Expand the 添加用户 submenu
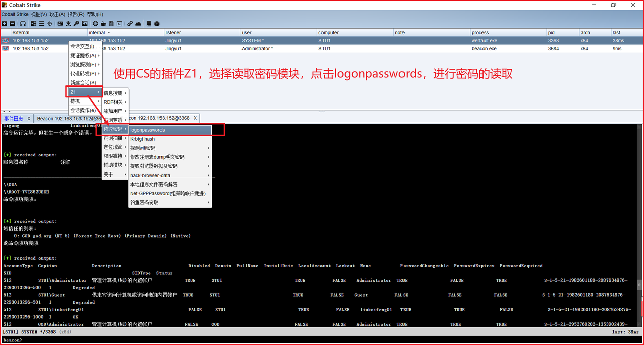Image resolution: width=644 pixels, height=345 pixels. click(115, 111)
